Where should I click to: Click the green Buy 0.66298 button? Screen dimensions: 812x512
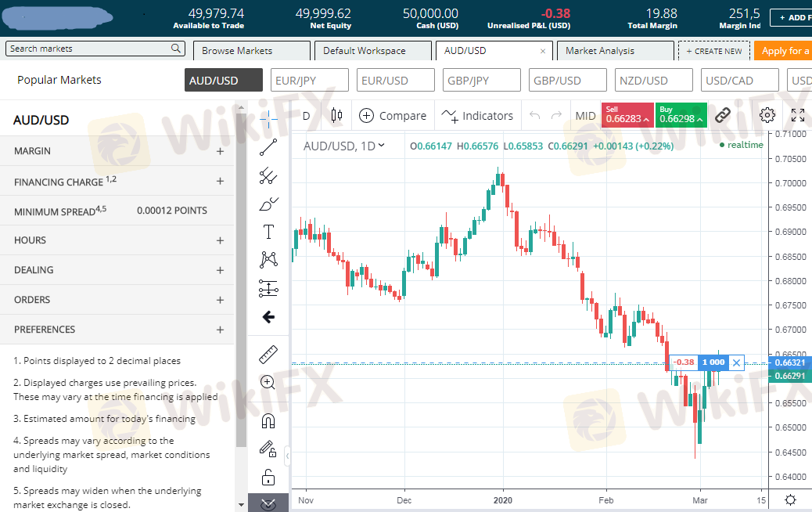coord(681,116)
